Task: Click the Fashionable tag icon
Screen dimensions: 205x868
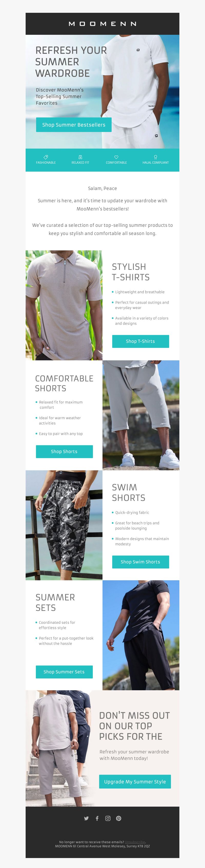Action: pos(46,157)
